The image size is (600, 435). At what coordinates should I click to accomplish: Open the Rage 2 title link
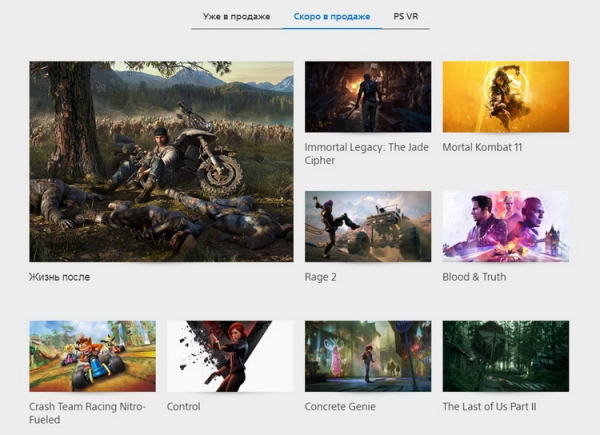point(323,277)
